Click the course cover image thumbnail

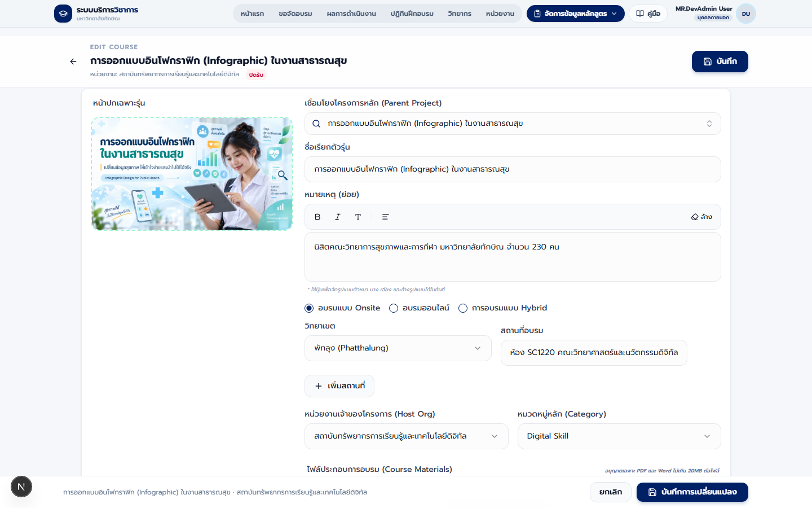tap(192, 174)
